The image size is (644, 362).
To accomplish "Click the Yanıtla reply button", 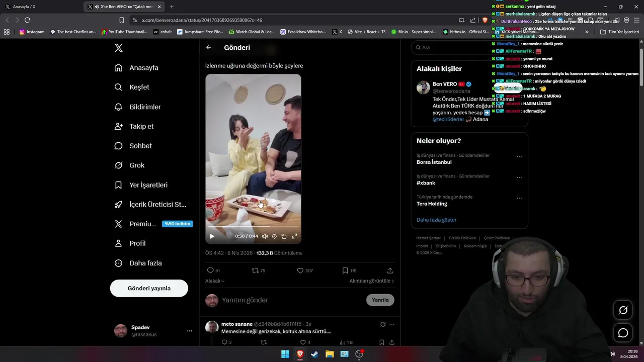I will [x=380, y=300].
